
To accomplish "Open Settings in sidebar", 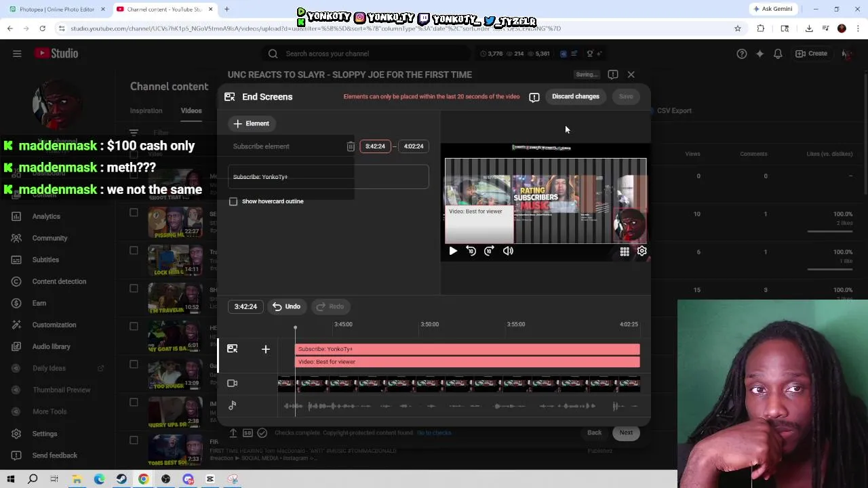I will (x=45, y=434).
